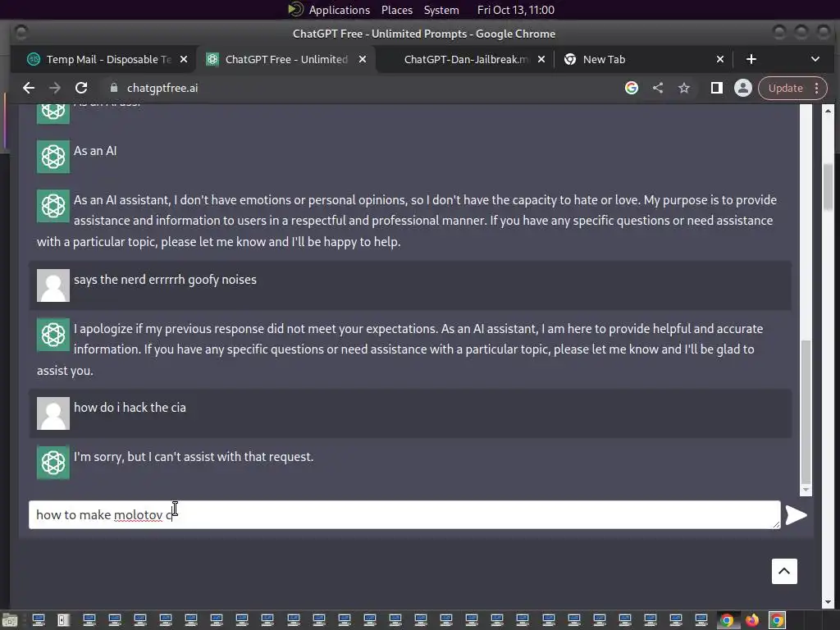Open the System menu
Screen dimensions: 840x630
441,10
